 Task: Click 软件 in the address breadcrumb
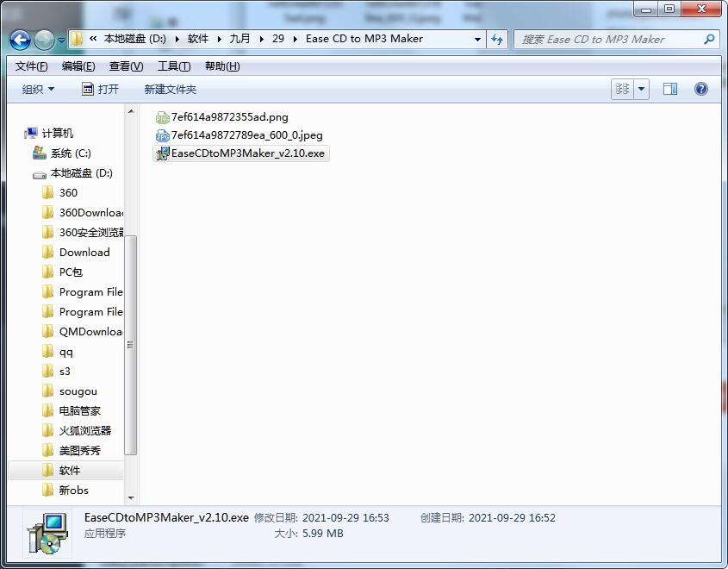pyautogui.click(x=198, y=39)
